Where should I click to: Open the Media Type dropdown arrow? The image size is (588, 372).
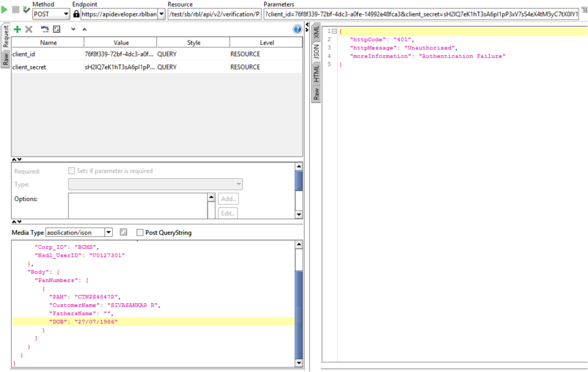[108, 232]
